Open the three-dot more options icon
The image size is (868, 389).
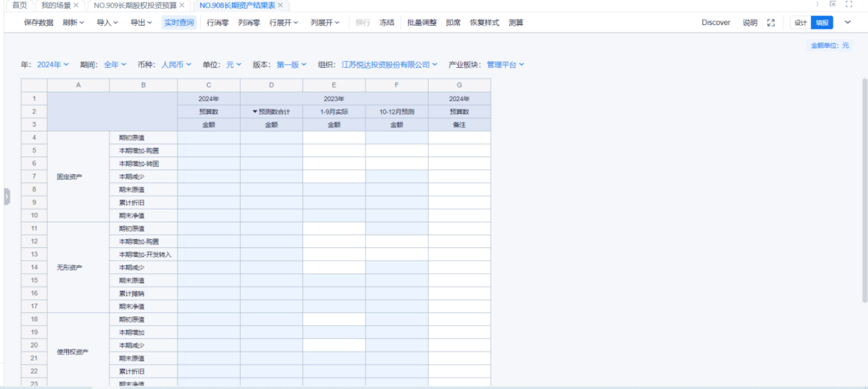pos(817,4)
